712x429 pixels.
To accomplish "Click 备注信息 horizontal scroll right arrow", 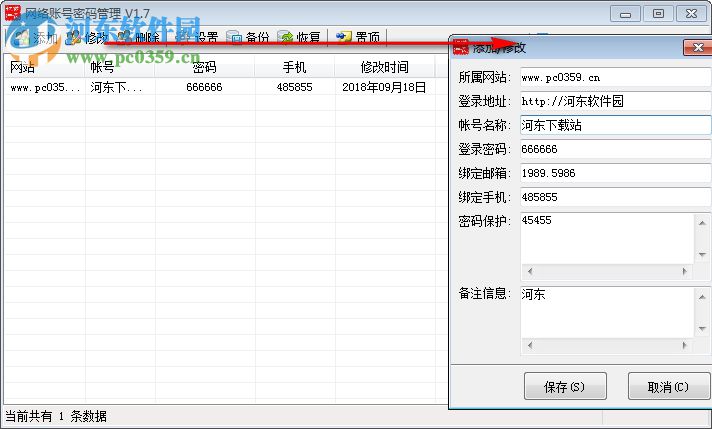I will point(685,345).
